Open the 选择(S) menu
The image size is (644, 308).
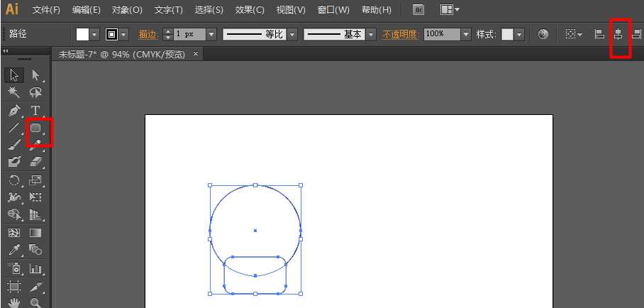point(209,10)
